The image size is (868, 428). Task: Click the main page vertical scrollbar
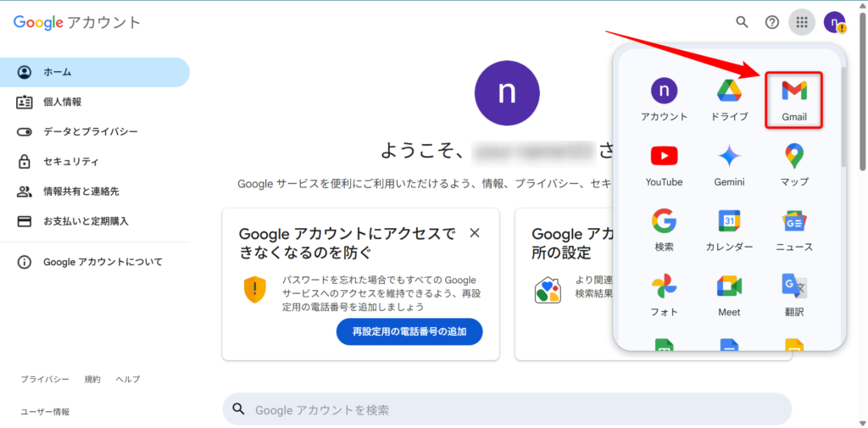point(863,90)
